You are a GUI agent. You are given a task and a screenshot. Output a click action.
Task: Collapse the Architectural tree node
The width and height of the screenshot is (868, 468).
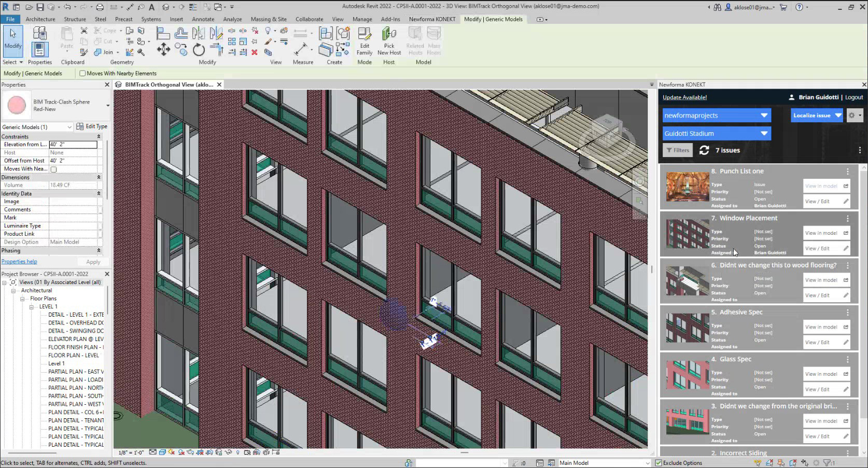pos(13,291)
